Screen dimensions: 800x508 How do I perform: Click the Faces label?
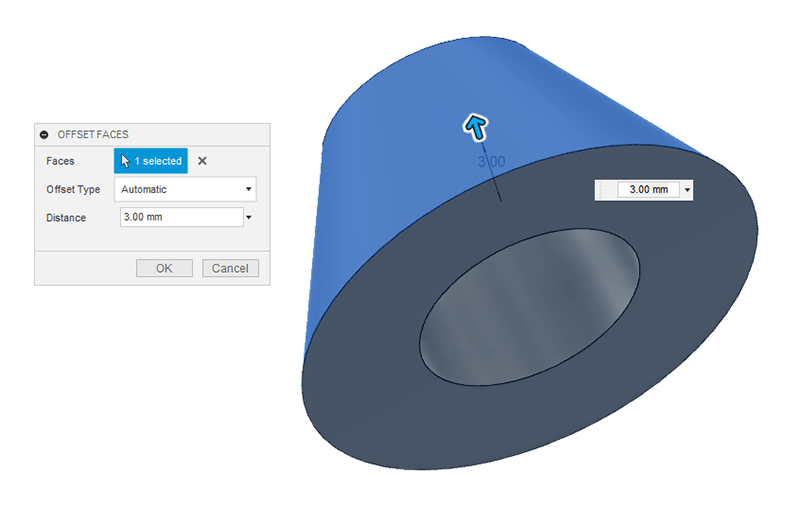pos(60,161)
